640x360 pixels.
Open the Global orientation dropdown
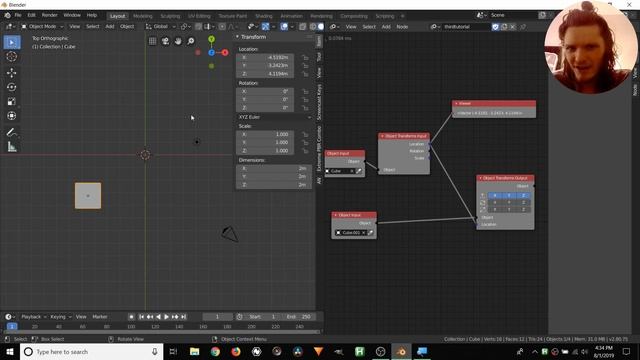point(161,27)
